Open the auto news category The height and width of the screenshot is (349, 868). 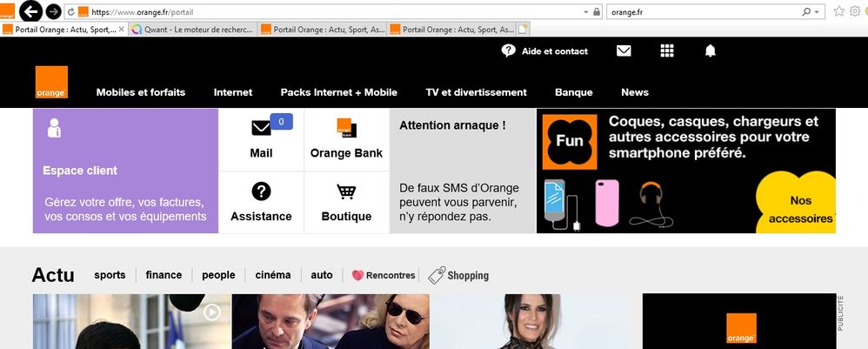pyautogui.click(x=322, y=275)
